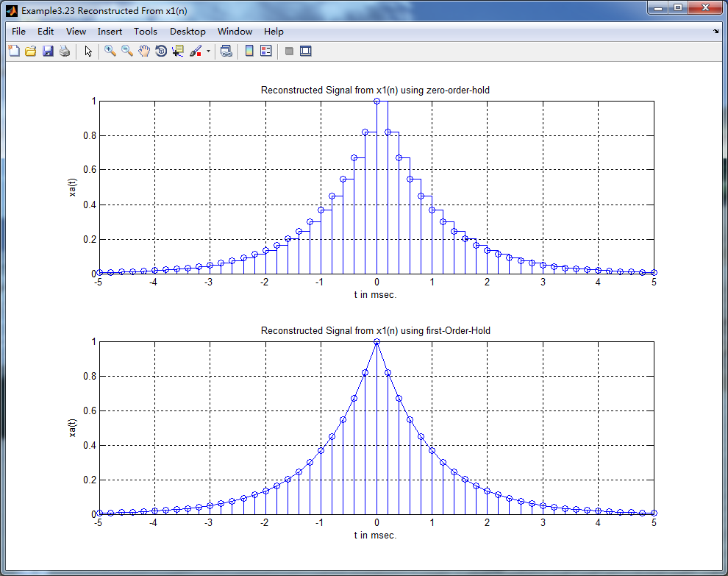The height and width of the screenshot is (576, 728).
Task: Close the Example3.23 figure window
Action: click(705, 8)
